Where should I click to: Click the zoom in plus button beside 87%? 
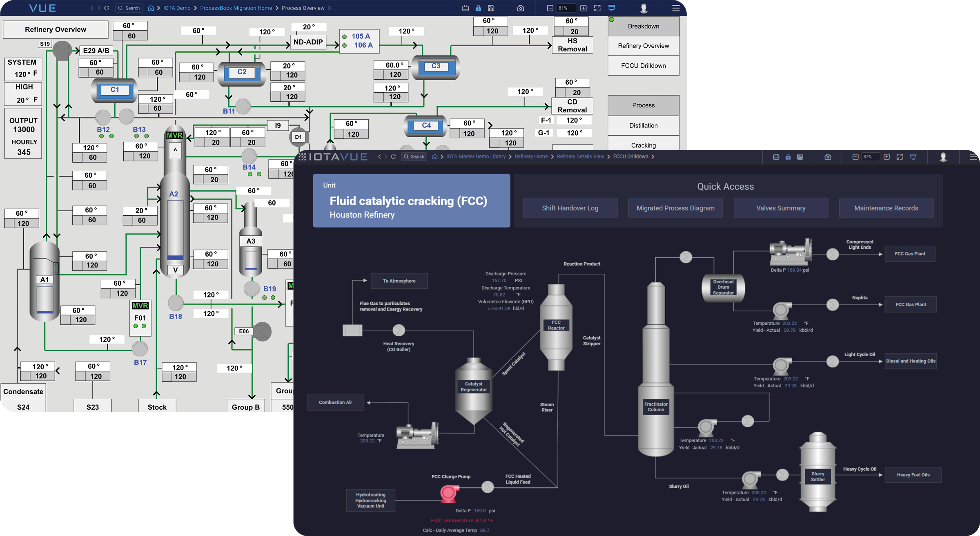click(x=886, y=157)
